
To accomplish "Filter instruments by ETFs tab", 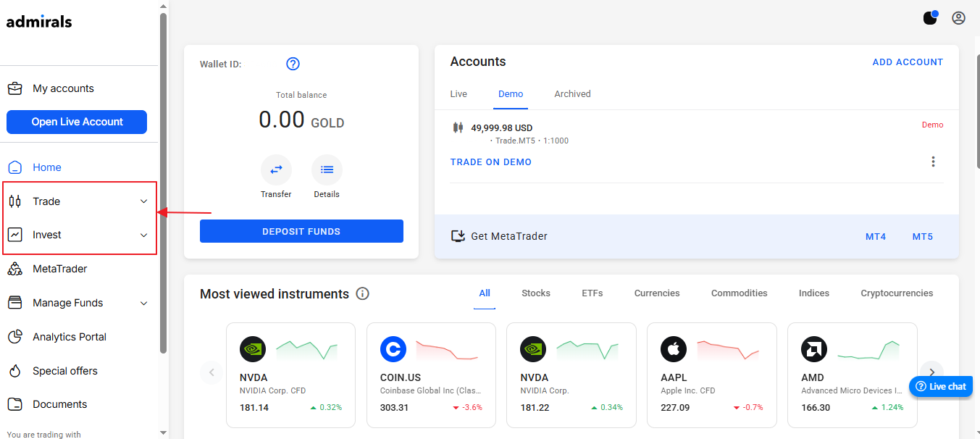I will (x=592, y=293).
